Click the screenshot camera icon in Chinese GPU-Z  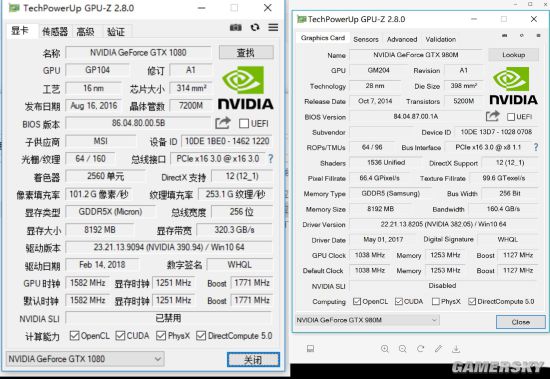[x=236, y=27]
